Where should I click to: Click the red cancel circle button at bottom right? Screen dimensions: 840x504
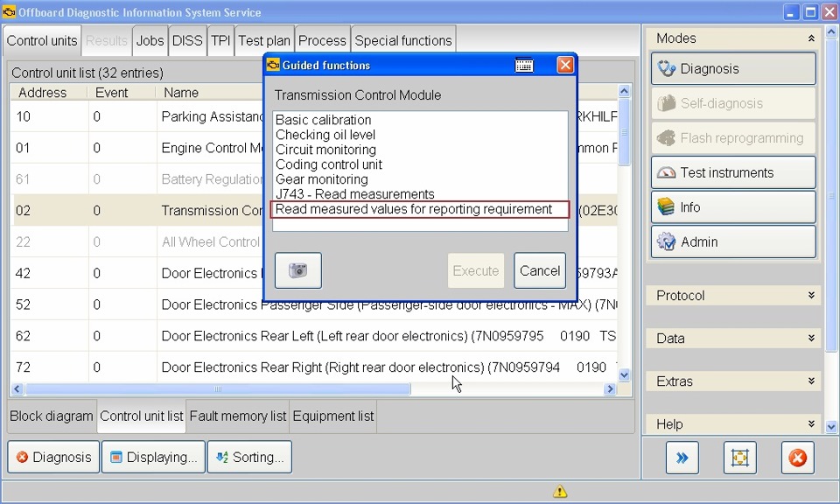point(797,458)
